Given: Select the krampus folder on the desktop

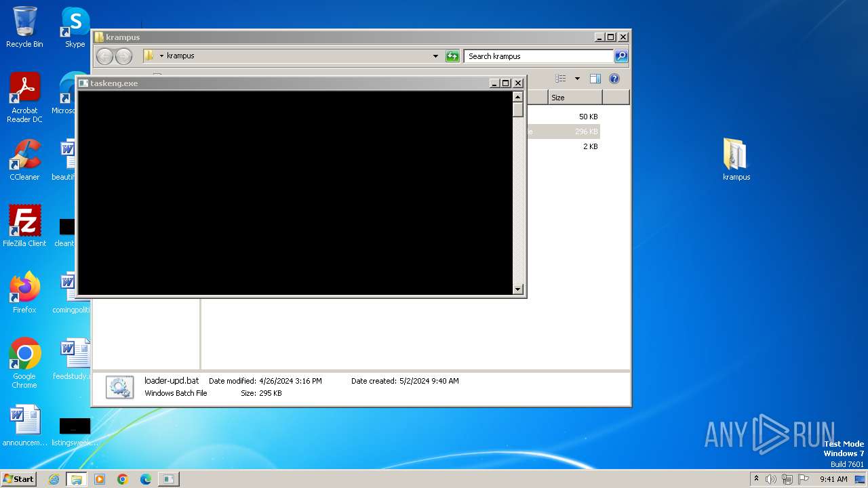Looking at the screenshot, I should (736, 159).
